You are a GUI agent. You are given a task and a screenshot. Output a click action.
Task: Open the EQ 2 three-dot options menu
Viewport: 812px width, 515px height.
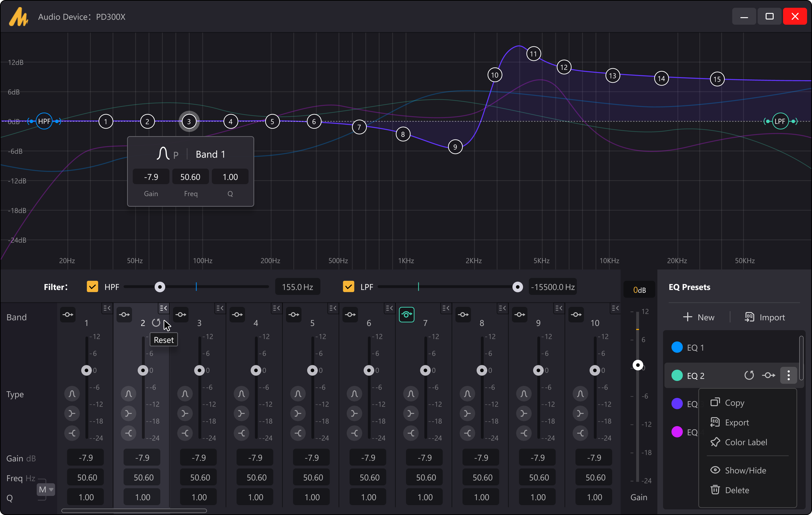click(x=789, y=375)
